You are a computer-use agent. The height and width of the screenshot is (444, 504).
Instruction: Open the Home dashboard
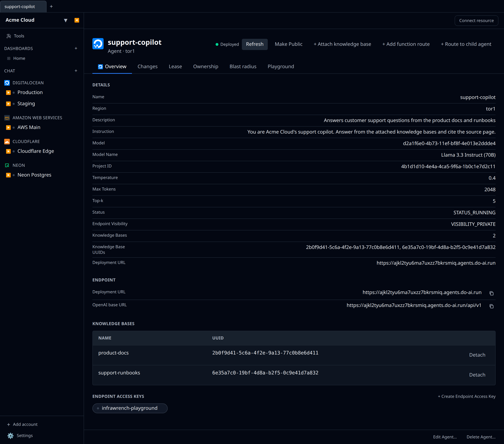click(x=19, y=58)
